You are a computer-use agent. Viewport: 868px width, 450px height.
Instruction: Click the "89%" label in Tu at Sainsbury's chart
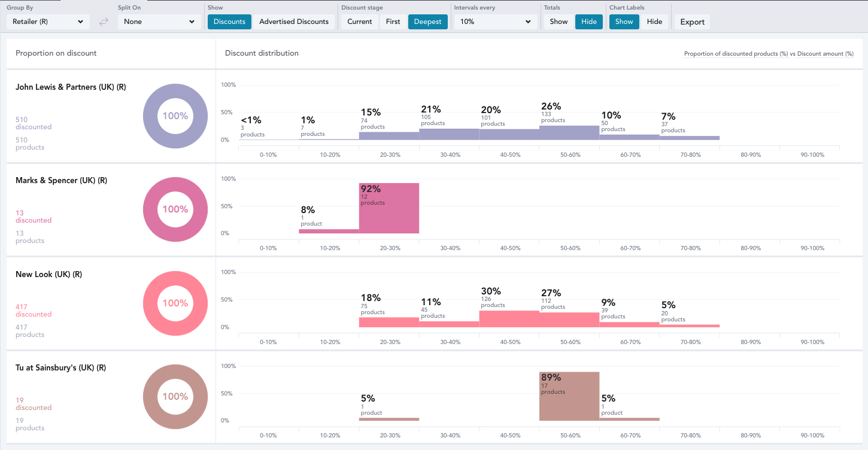551,378
